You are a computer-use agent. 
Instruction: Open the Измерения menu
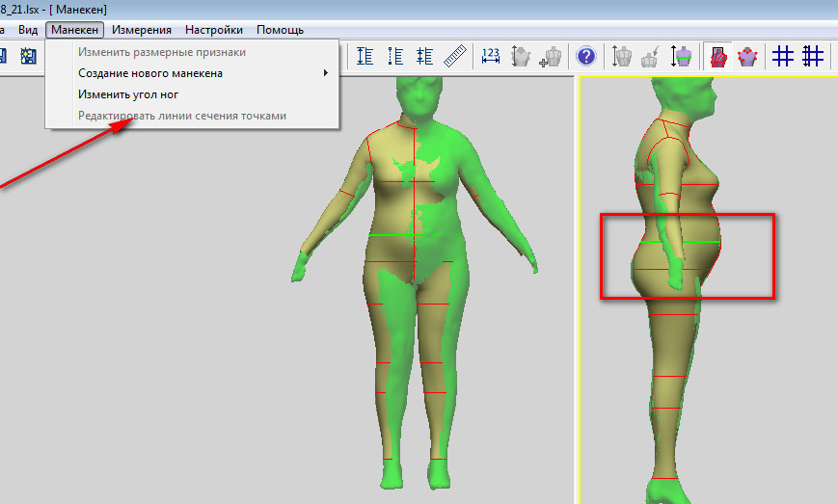[x=141, y=30]
